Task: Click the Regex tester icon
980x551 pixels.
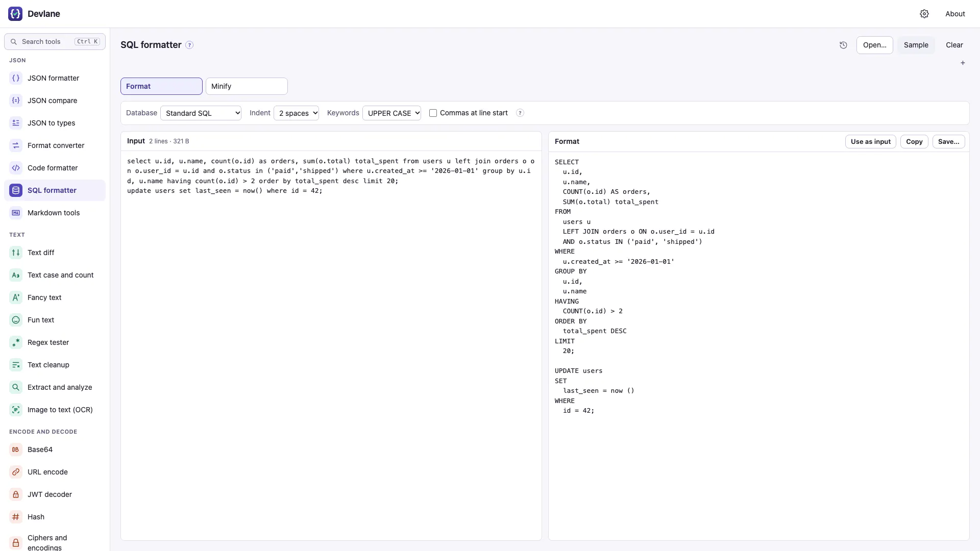Action: click(x=16, y=342)
